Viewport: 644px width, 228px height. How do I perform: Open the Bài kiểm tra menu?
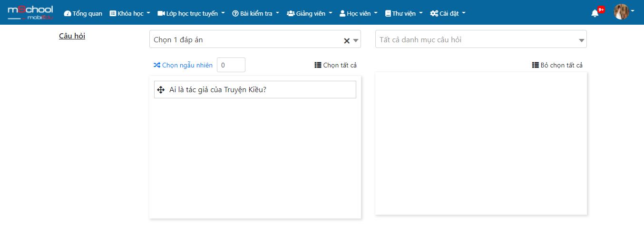256,13
